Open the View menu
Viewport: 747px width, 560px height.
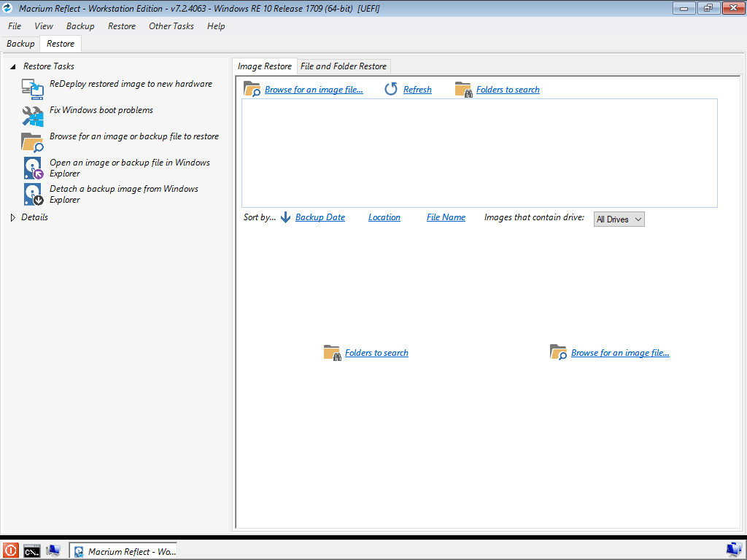click(44, 26)
